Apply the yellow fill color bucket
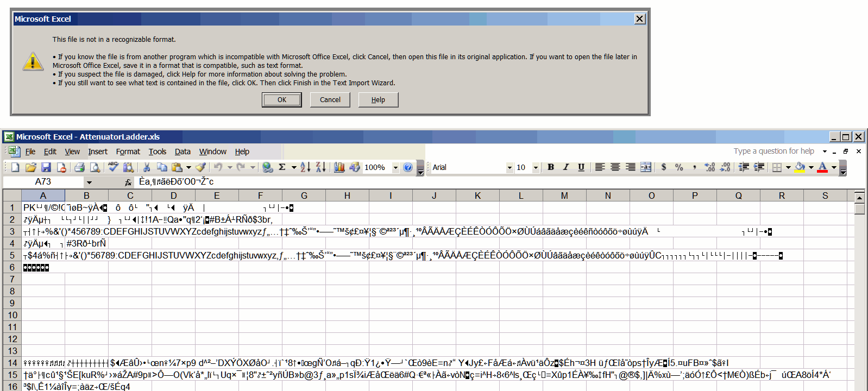The width and height of the screenshot is (868, 391). pos(800,167)
